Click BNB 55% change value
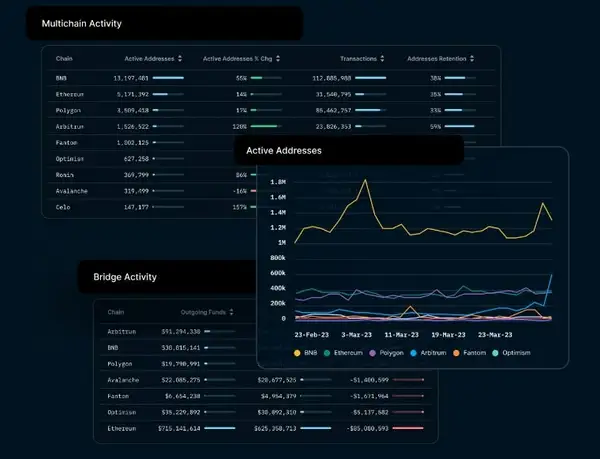600x459 pixels. coord(241,78)
